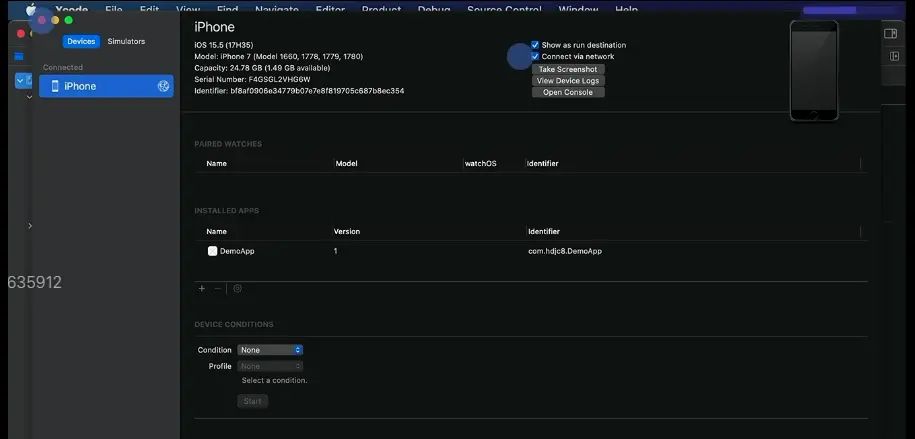
Task: Click the 'Select a condition.' hint text
Action: [274, 381]
